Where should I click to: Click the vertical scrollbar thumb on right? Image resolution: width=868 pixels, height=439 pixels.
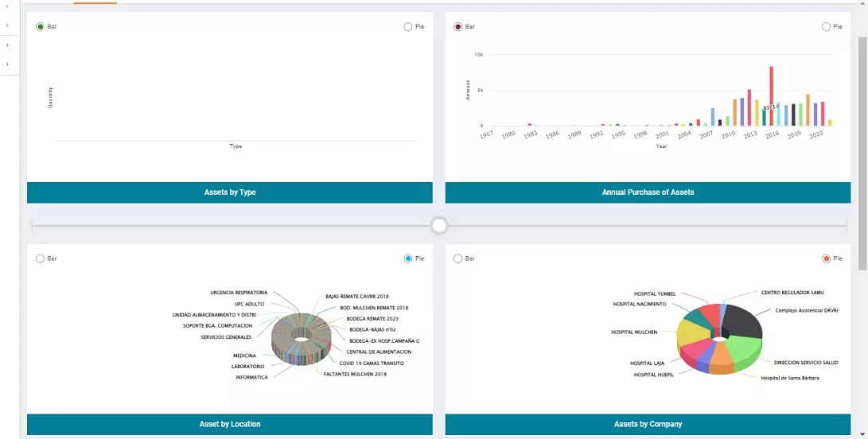click(x=862, y=151)
